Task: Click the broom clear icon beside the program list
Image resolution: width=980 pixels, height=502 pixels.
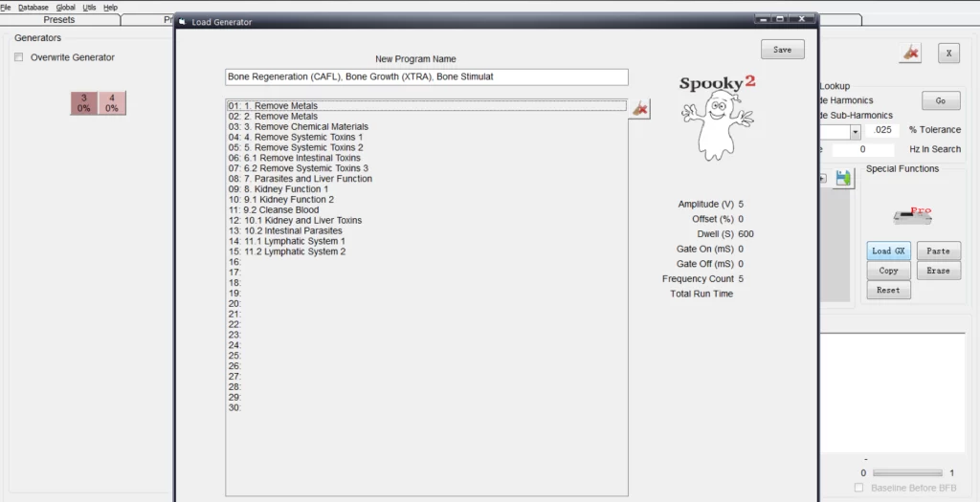Action: (x=640, y=109)
